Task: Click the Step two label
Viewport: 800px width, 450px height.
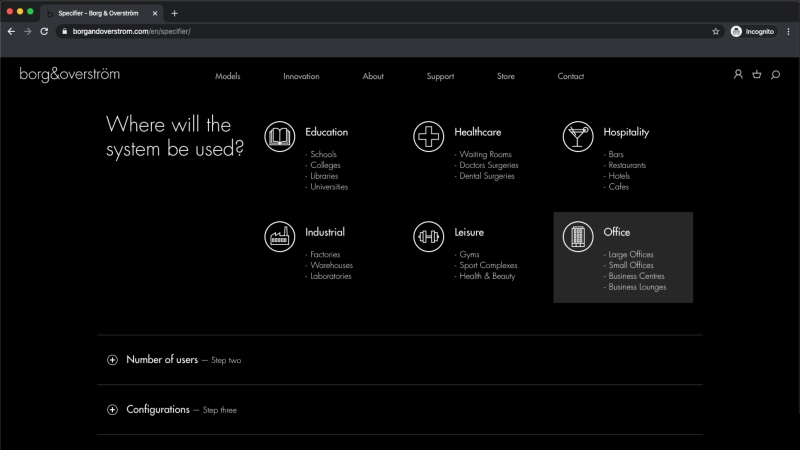Action: coord(226,360)
